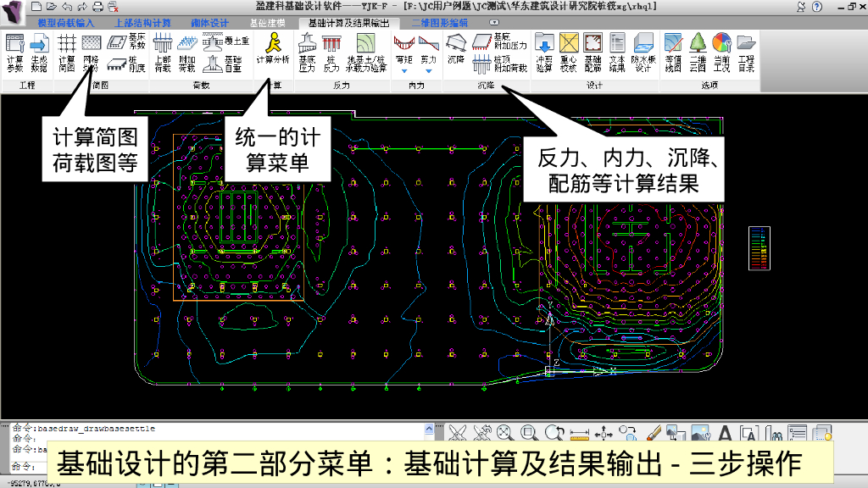This screenshot has height=488, width=868.
Task: Open 文本结果 text results
Action: click(x=617, y=53)
